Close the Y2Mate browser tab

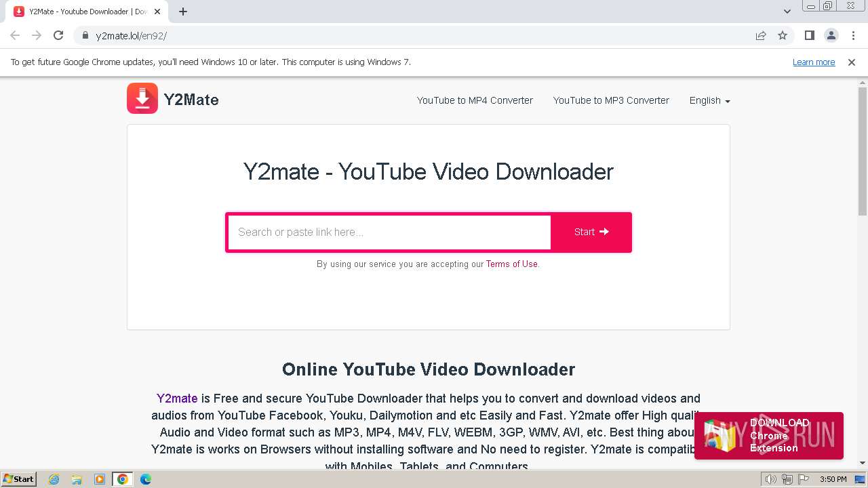click(157, 12)
